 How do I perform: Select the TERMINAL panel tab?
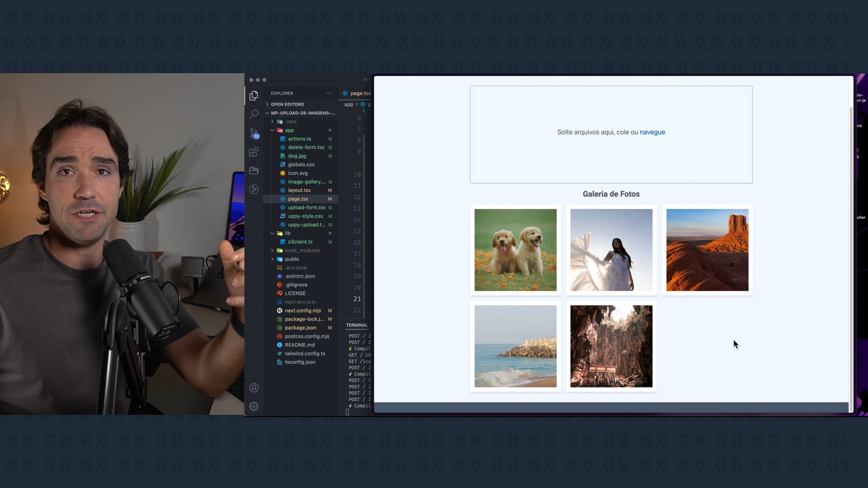tap(356, 325)
